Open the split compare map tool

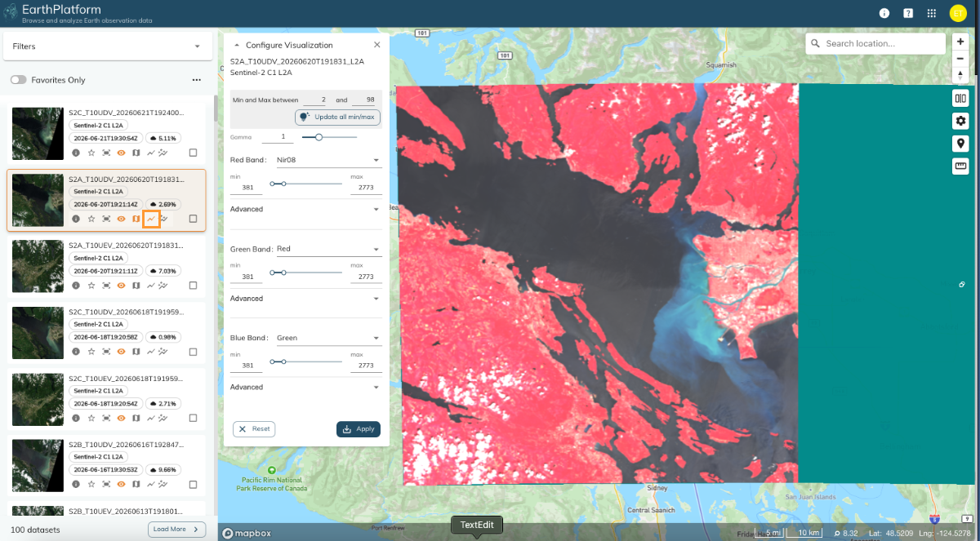tap(960, 99)
